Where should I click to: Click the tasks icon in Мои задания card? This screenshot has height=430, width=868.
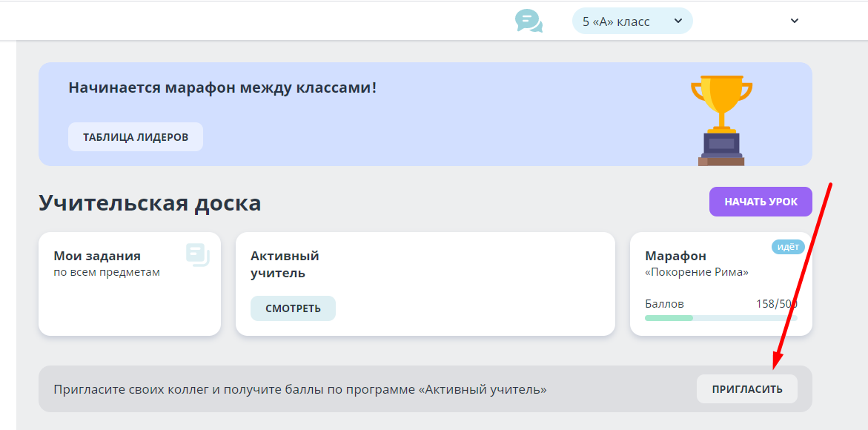pos(198,254)
